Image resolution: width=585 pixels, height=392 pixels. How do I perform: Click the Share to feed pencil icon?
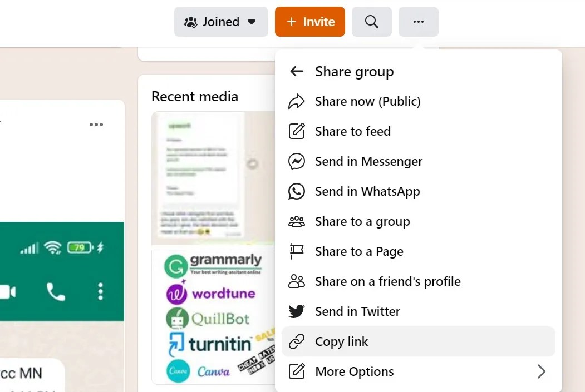(296, 131)
